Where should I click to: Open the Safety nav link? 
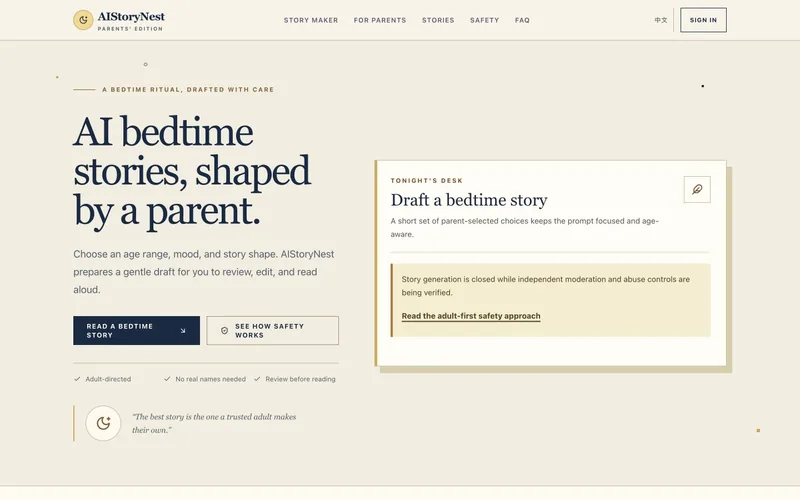click(484, 20)
